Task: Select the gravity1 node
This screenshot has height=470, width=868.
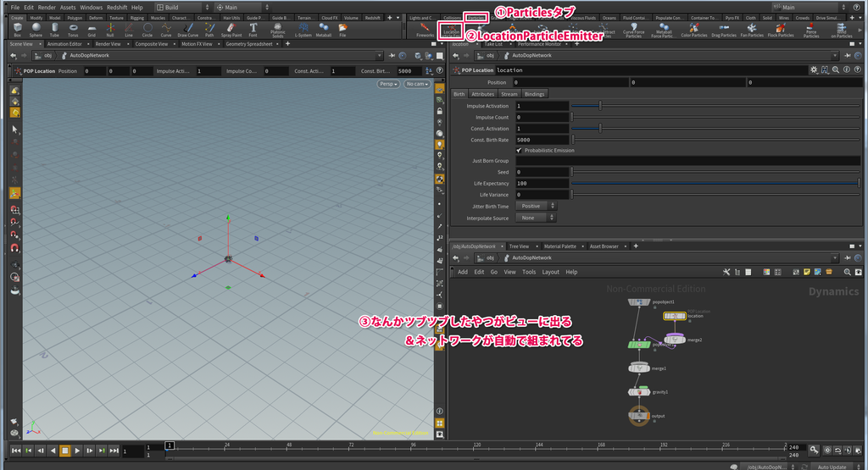Action: click(x=639, y=392)
